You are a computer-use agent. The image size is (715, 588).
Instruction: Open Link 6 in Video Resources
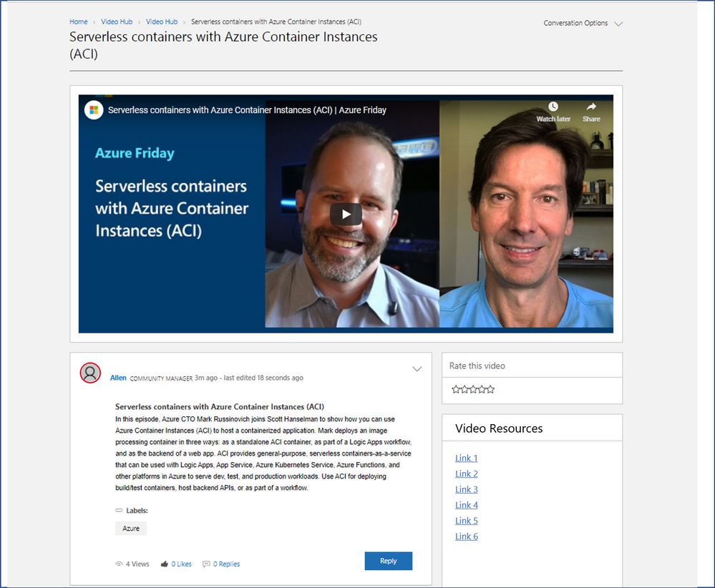467,536
